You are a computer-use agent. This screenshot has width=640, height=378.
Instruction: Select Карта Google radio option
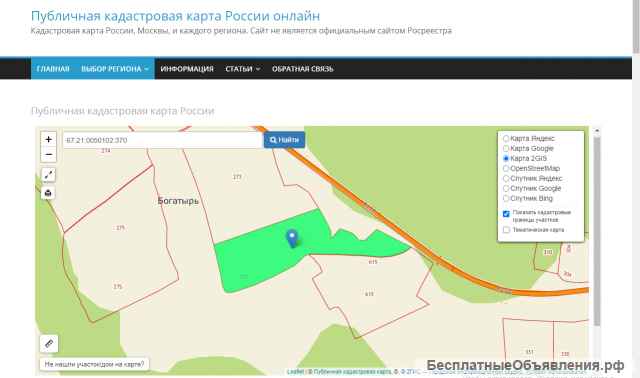click(x=506, y=149)
